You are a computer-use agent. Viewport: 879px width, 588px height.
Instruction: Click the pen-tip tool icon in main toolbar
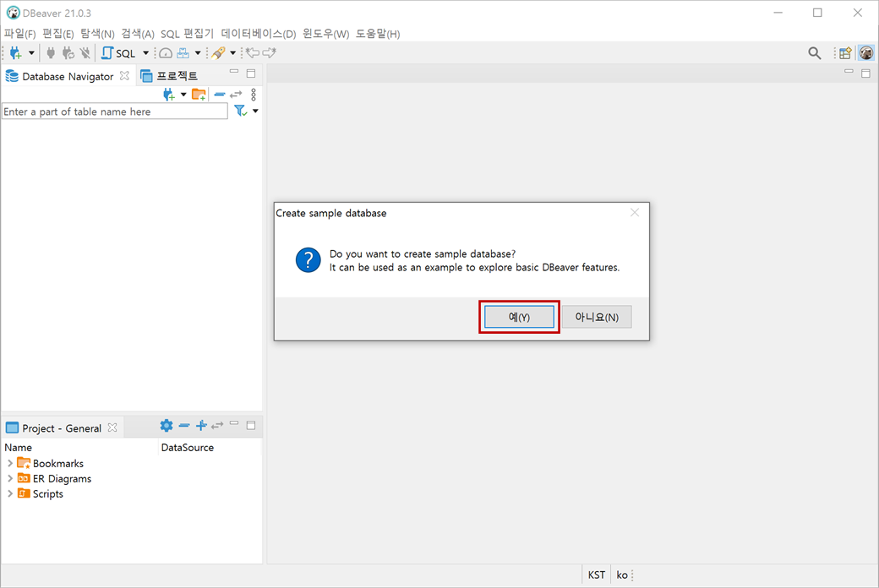coord(219,53)
